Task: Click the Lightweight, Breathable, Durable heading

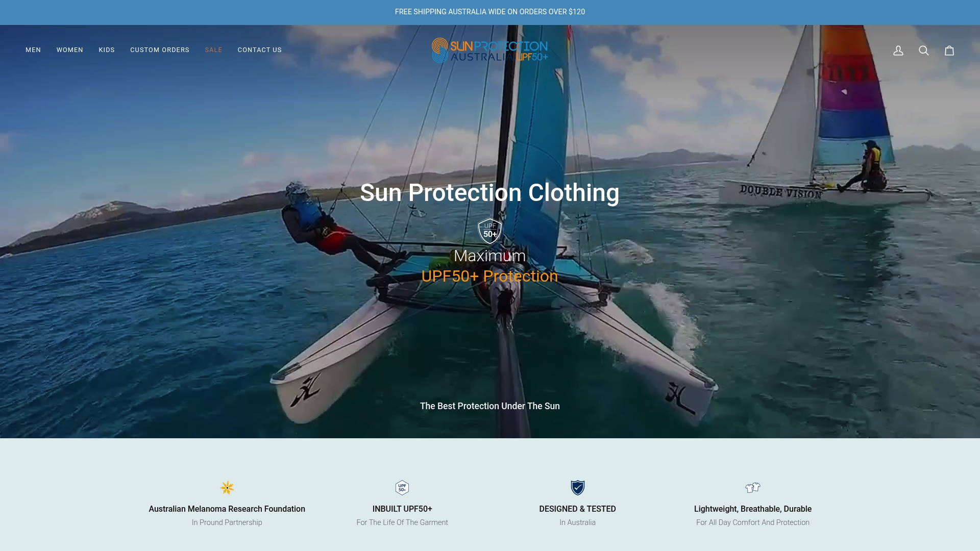Action: [x=753, y=509]
